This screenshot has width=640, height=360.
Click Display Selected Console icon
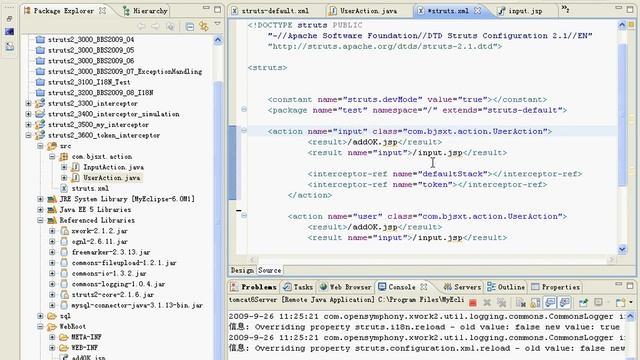click(598, 302)
